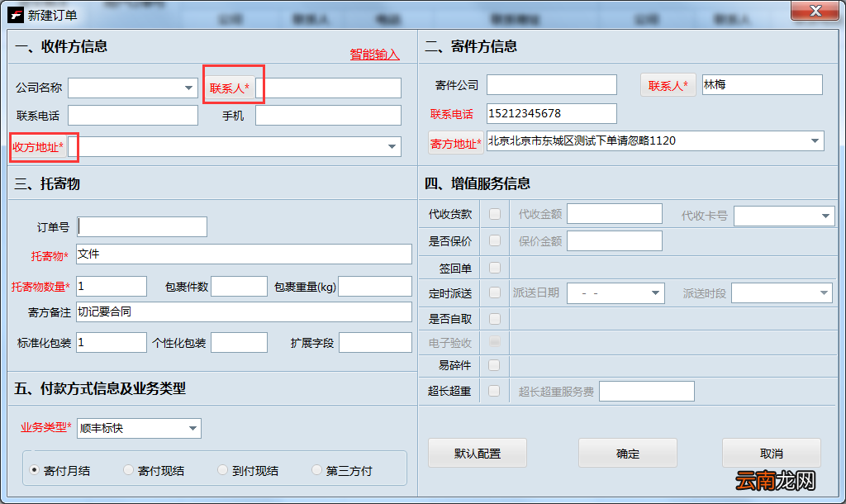The image size is (846, 504).
Task: Click the 个性化包装 input field
Action: tap(239, 343)
